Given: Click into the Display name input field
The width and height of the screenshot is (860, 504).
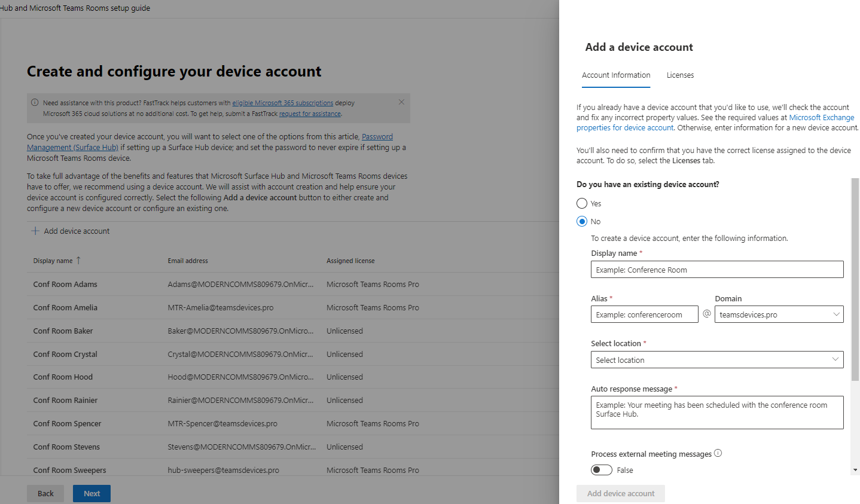Looking at the screenshot, I should 717,270.
